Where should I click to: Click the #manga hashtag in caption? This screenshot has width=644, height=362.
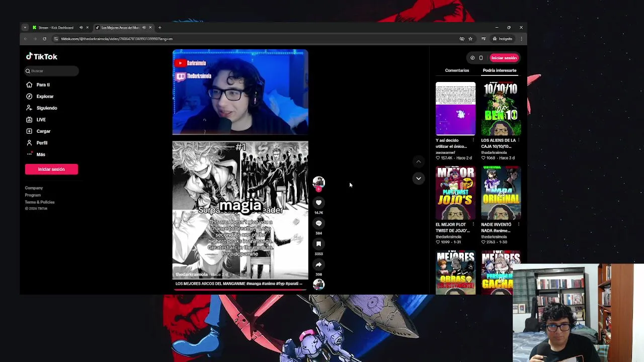pos(253,284)
